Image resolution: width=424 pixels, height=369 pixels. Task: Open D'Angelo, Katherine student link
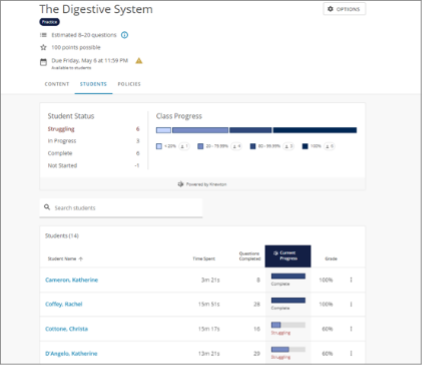pos(71,354)
